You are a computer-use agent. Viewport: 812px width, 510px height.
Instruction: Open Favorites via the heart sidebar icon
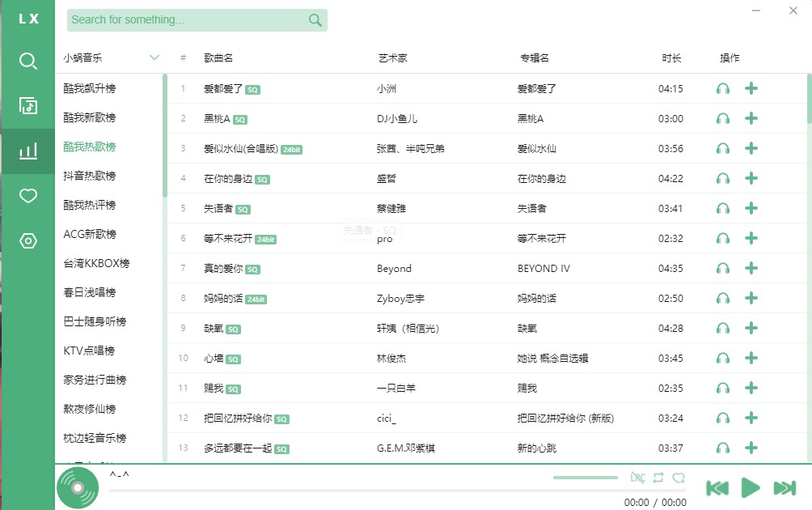(27, 196)
